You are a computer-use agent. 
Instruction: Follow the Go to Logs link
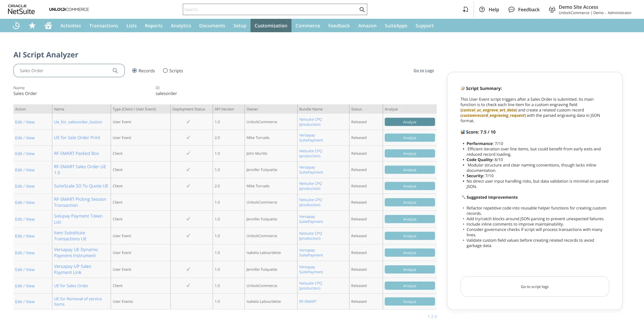pyautogui.click(x=423, y=71)
